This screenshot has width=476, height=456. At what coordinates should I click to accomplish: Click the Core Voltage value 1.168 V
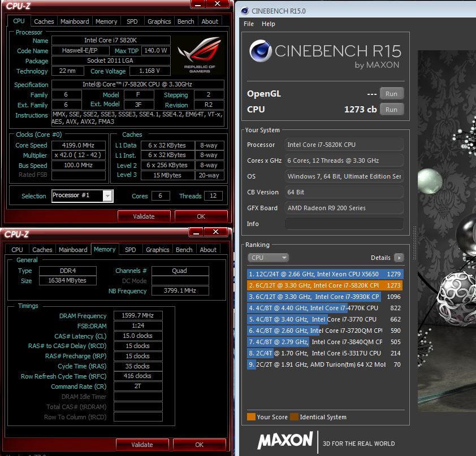150,71
